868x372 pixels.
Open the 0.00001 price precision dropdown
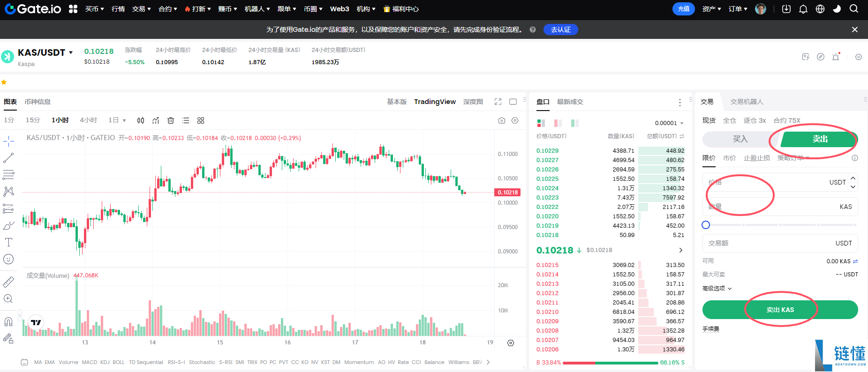[x=669, y=123]
